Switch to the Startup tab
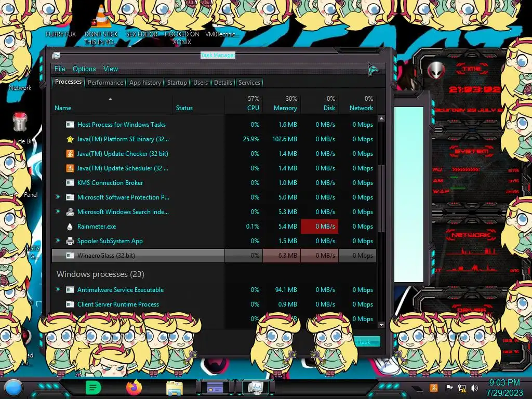The image size is (532, 399). pos(177,83)
